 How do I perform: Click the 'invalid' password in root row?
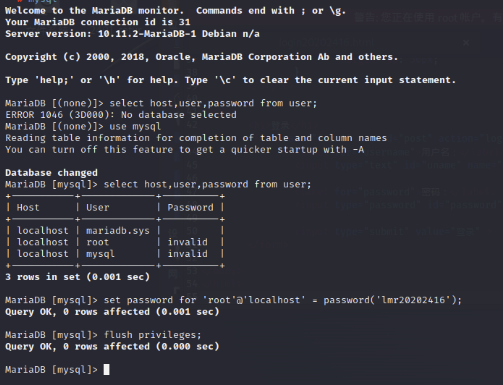click(x=188, y=242)
